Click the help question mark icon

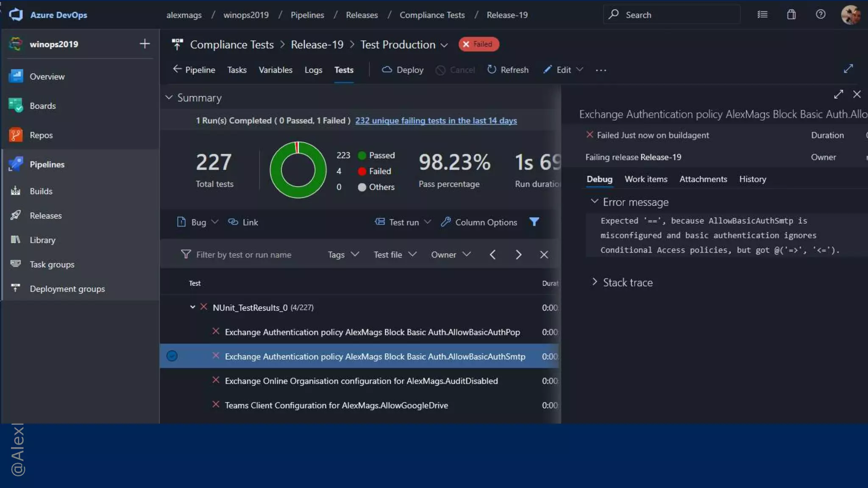[820, 14]
